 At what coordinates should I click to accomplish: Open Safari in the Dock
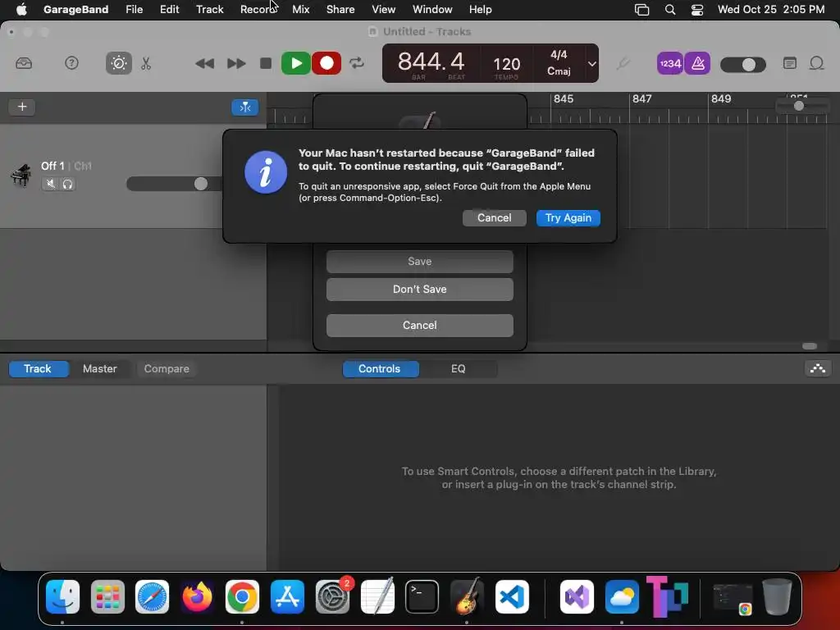[x=152, y=596]
